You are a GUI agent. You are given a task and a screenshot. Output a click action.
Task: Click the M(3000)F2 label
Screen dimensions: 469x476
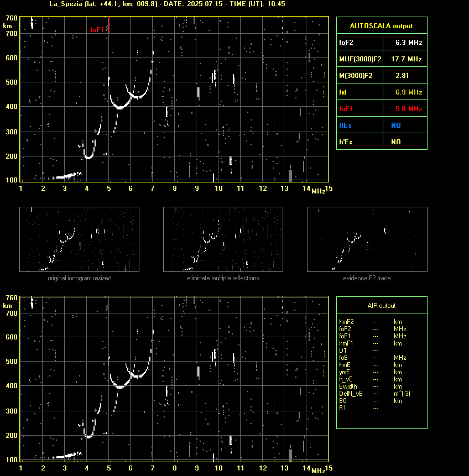[x=356, y=76]
